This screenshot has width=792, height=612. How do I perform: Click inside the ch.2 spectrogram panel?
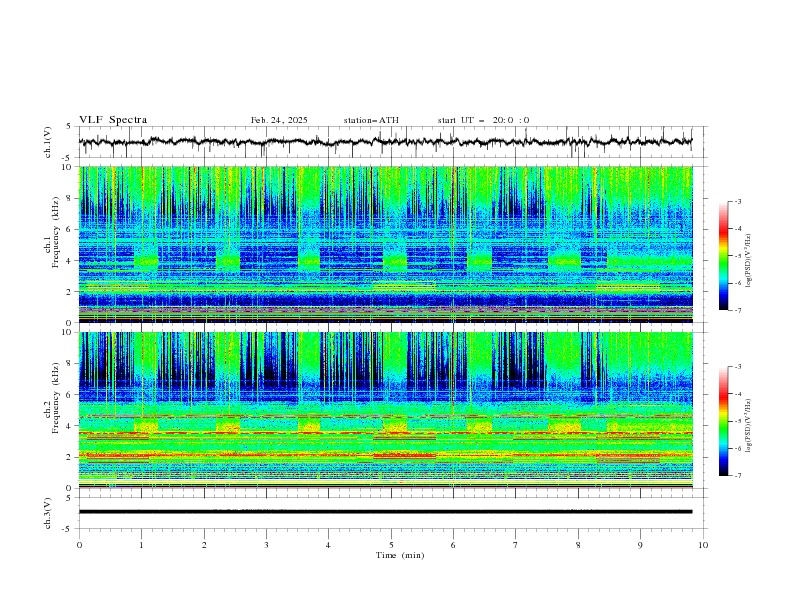point(385,410)
